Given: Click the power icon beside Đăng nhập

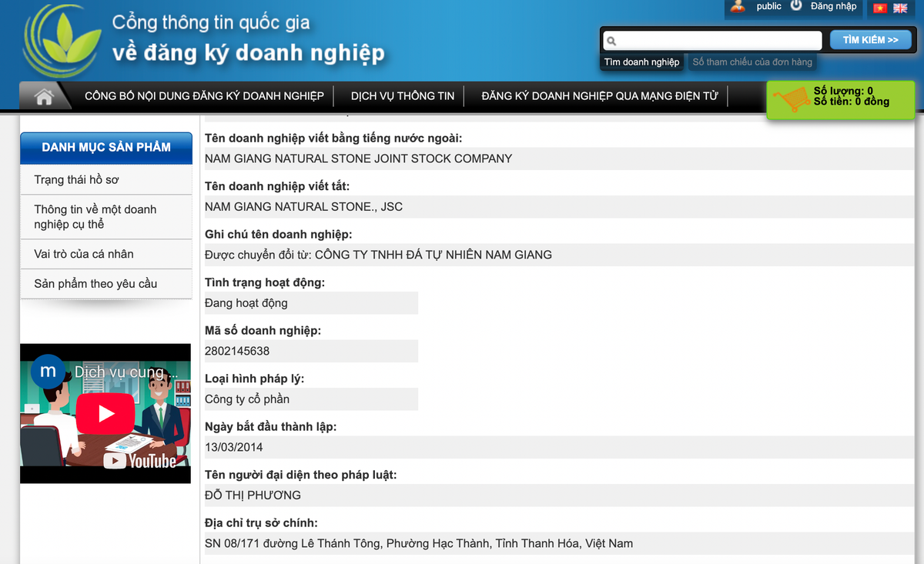Looking at the screenshot, I should [796, 6].
